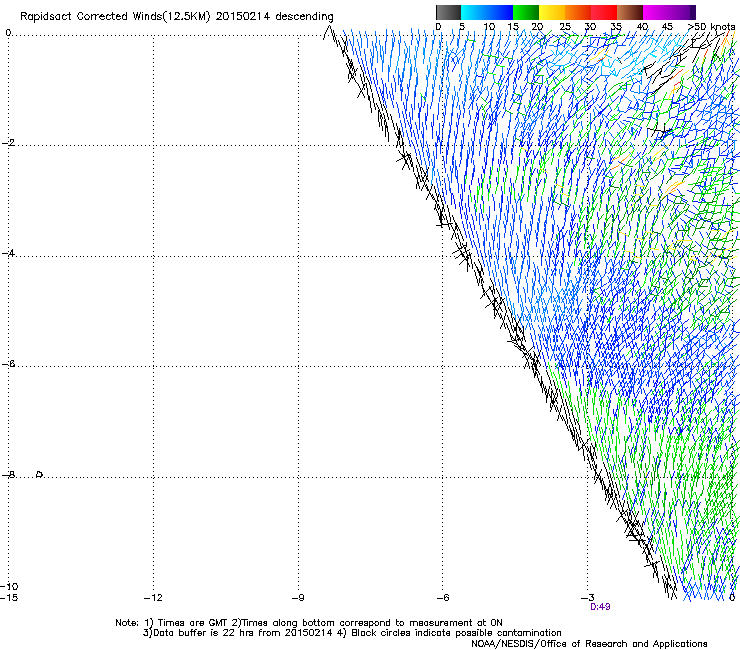Click the brown 35-40 knots color swatch
This screenshot has width=740, height=650.
click(630, 12)
